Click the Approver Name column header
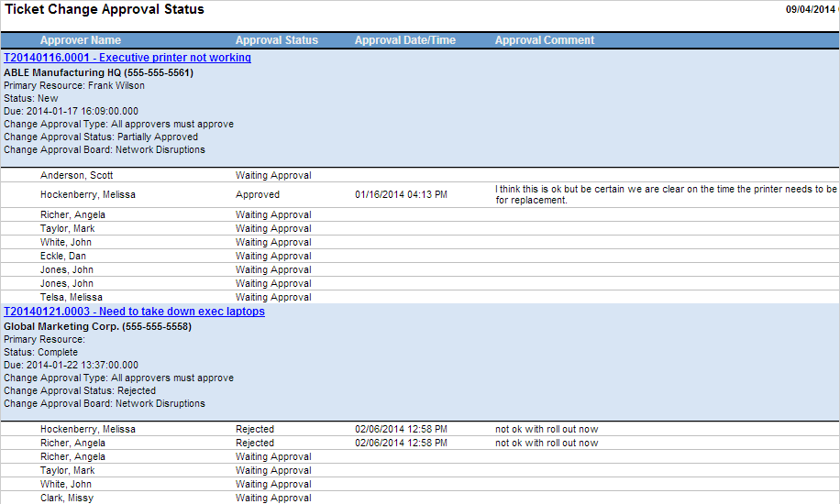The width and height of the screenshot is (840, 504). point(81,40)
